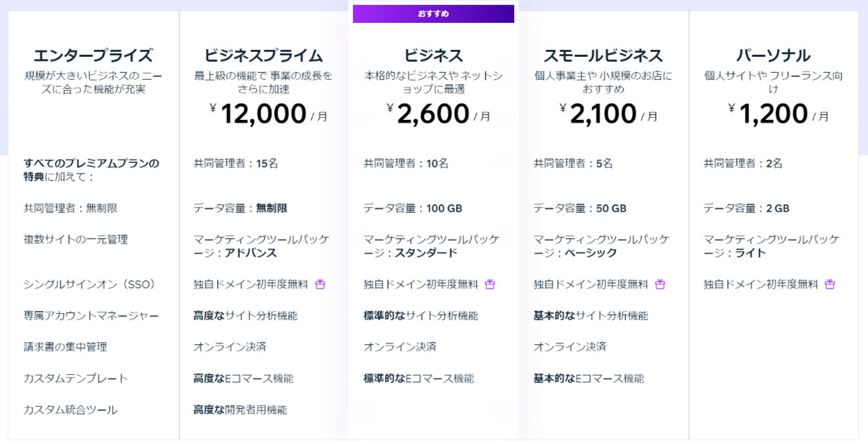Click the シングルサインオン（SSO） feature

[x=90, y=284]
